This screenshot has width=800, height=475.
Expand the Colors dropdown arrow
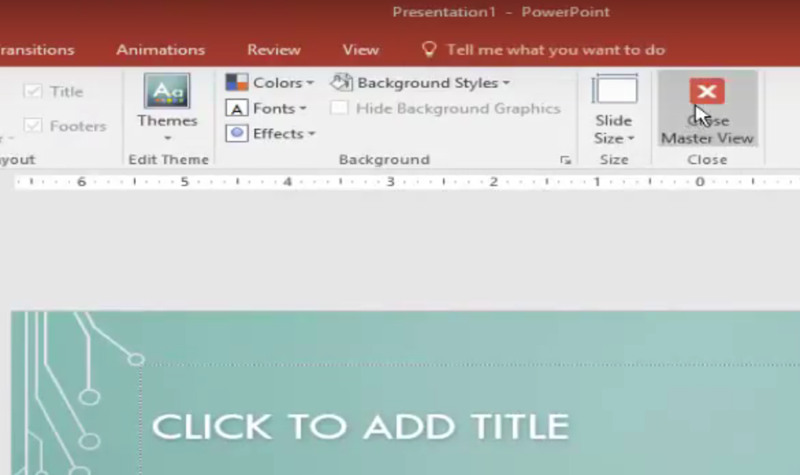[310, 83]
